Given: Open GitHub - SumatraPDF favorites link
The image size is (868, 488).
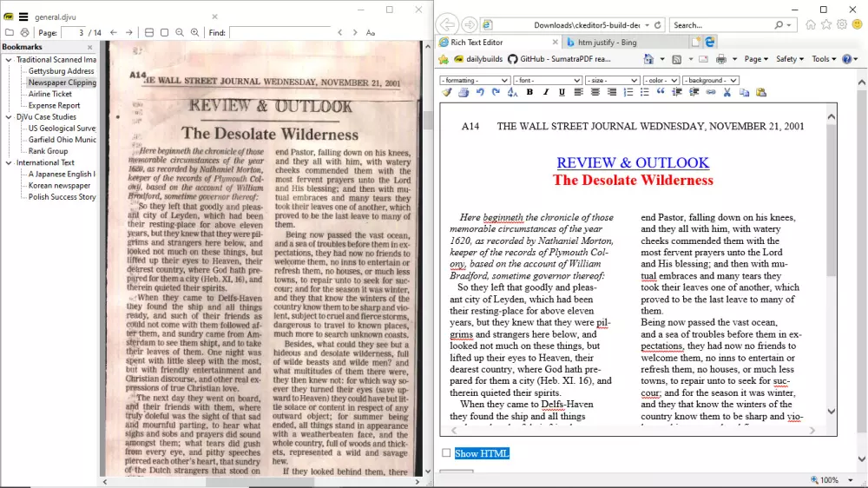Looking at the screenshot, I should [559, 59].
